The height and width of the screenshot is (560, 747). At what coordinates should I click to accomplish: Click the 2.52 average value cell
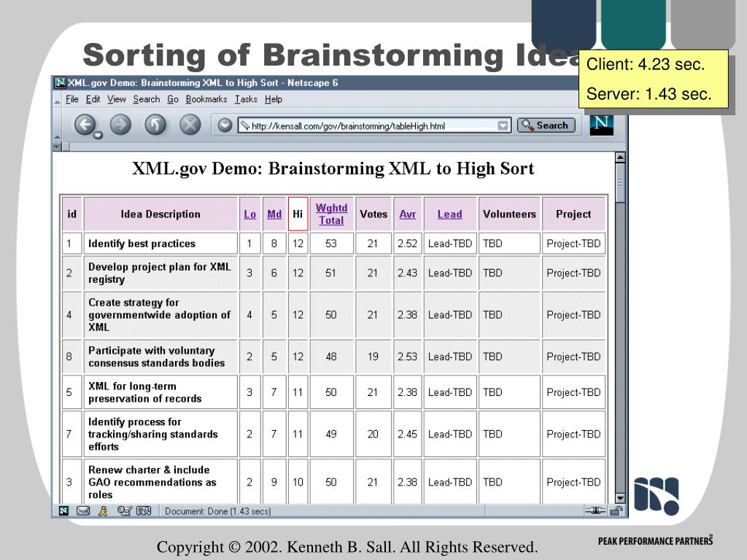(407, 244)
